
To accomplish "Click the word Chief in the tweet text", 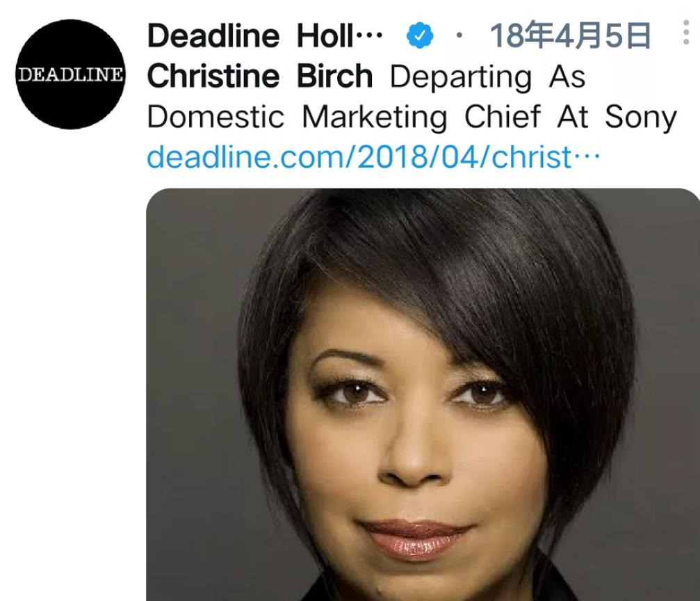I will coord(503,117).
